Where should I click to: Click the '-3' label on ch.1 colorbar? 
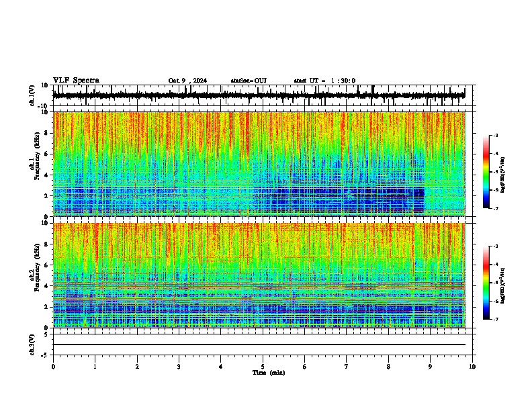point(496,136)
